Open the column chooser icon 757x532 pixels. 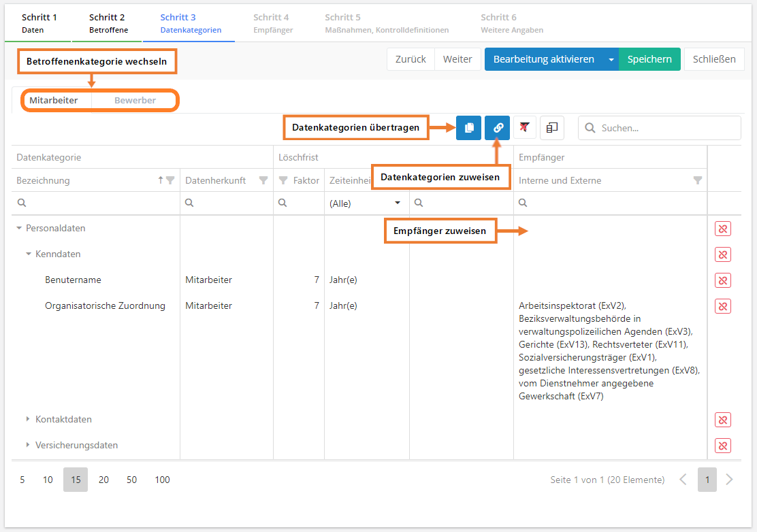click(x=552, y=128)
